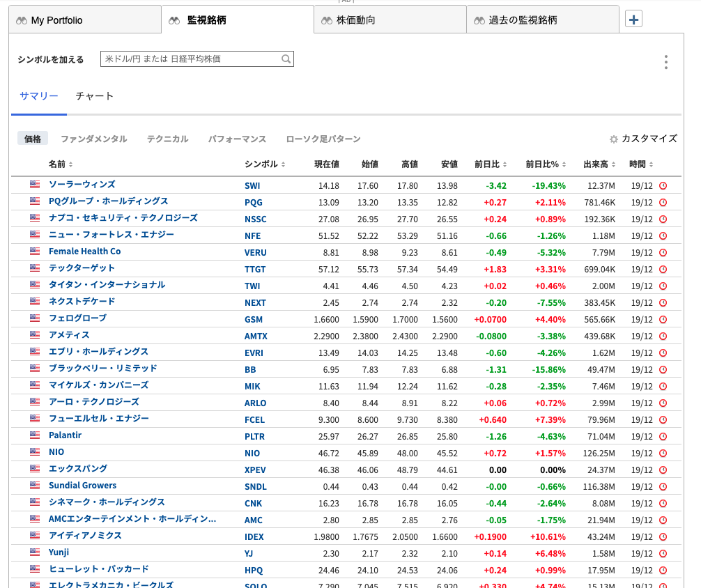The image size is (701, 588).
Task: Click clock icon in VERU row
Action: (663, 253)
